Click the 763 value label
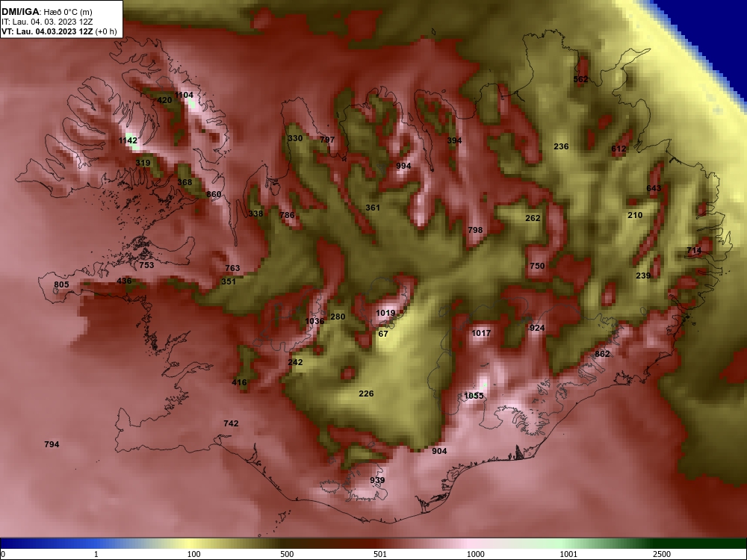 [x=232, y=268]
